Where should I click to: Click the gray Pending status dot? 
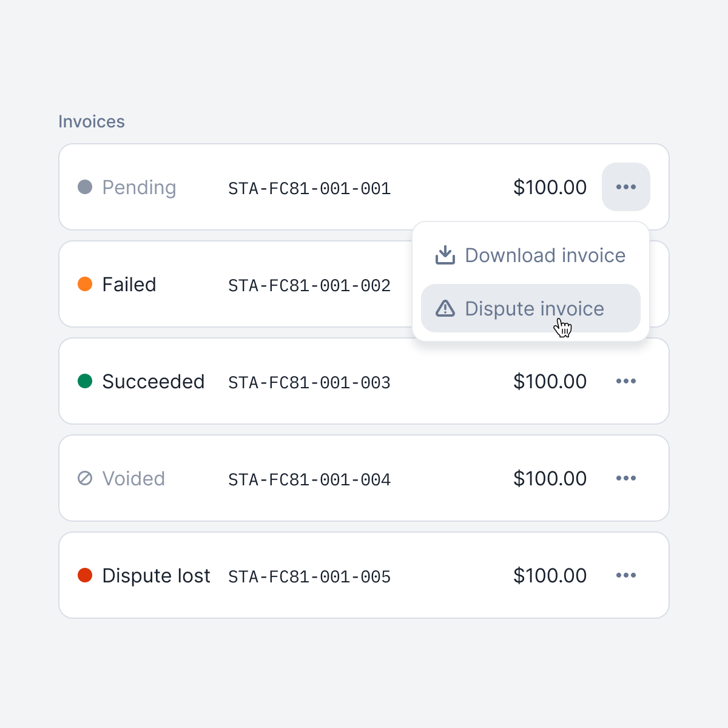(85, 187)
